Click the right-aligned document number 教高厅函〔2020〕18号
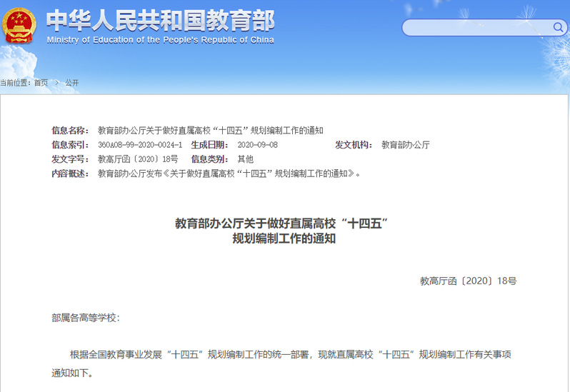Viewport: 570px width, 392px height. pos(468,281)
